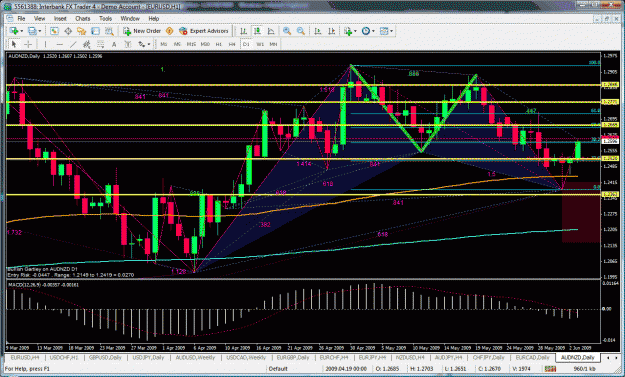The width and height of the screenshot is (625, 377).
Task: Switch to M1 timeframe
Action: [x=163, y=44]
